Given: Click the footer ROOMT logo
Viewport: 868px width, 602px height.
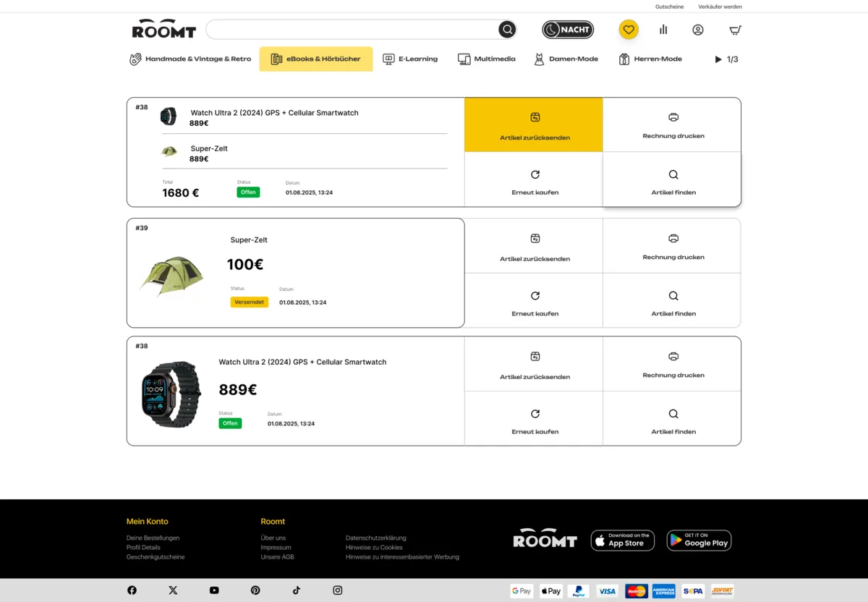Looking at the screenshot, I should click(545, 538).
